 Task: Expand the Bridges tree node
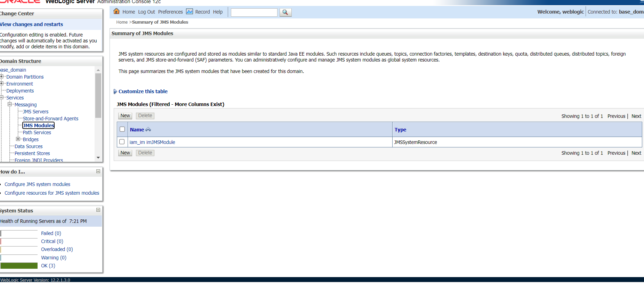(18, 139)
